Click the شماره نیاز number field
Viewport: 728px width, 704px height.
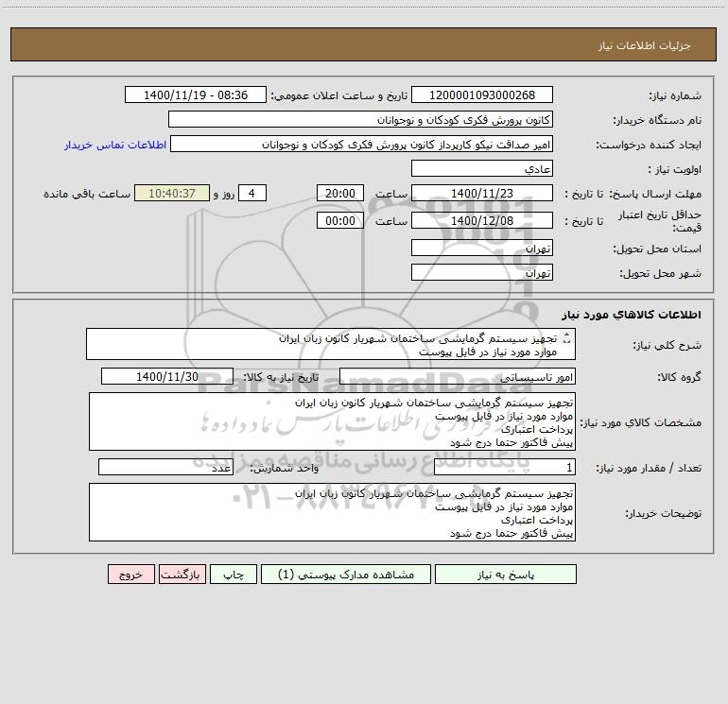tap(482, 94)
